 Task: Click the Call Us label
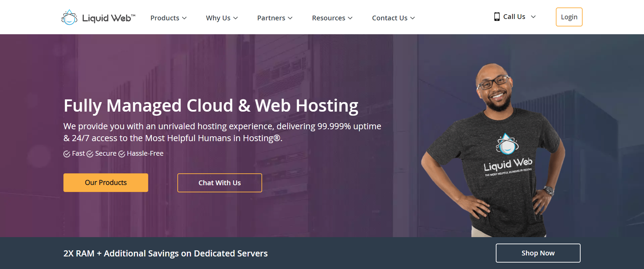514,17
